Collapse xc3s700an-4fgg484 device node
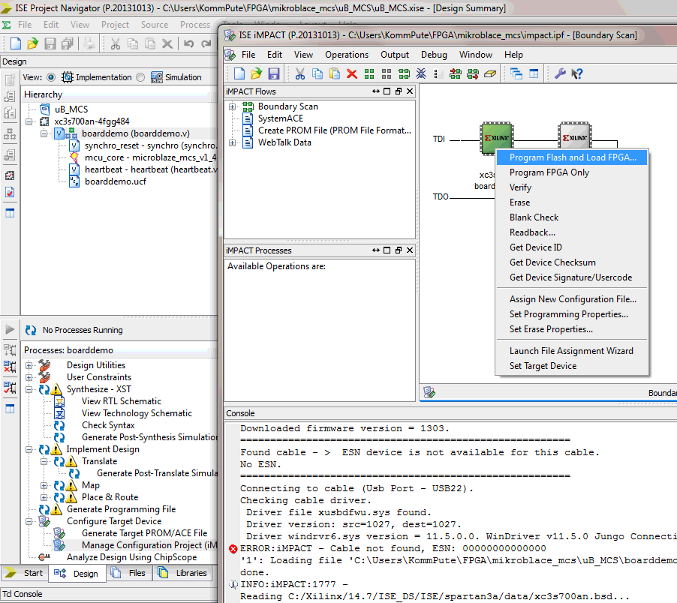Image resolution: width=677 pixels, height=603 pixels. pyautogui.click(x=28, y=122)
